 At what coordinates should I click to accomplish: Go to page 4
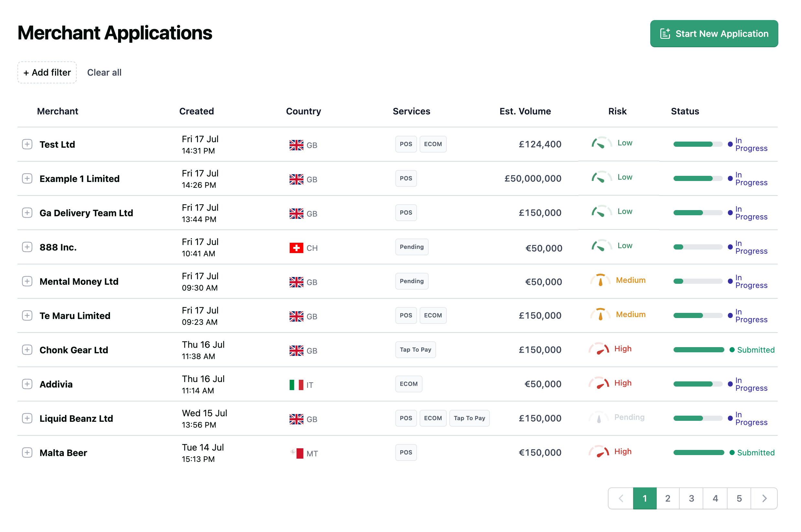[715, 498]
